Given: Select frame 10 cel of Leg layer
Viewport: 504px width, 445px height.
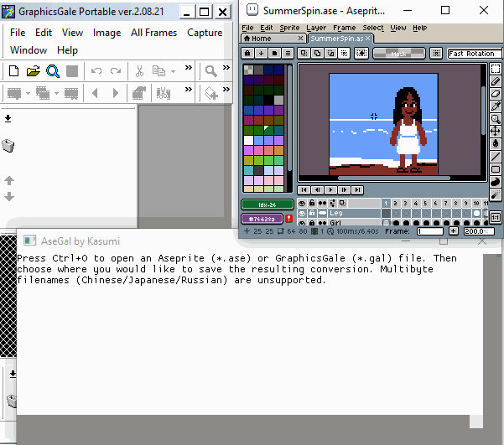Looking at the screenshot, I should tap(476, 213).
